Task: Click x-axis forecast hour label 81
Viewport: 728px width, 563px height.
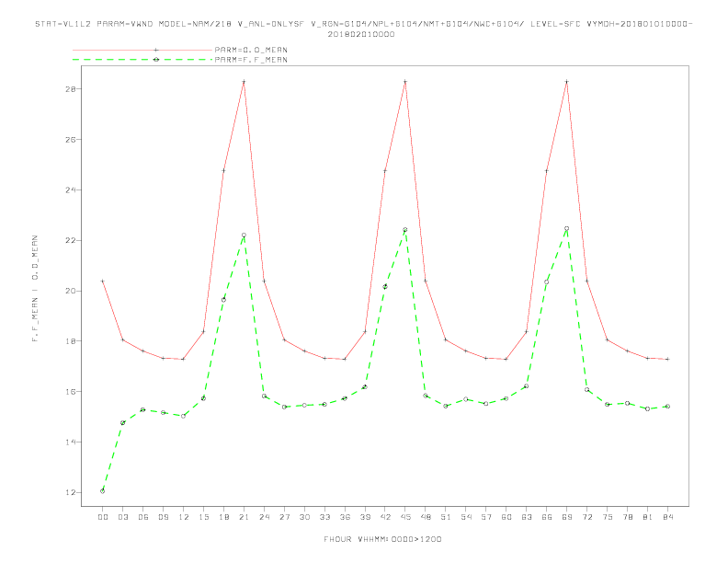Action: (648, 517)
